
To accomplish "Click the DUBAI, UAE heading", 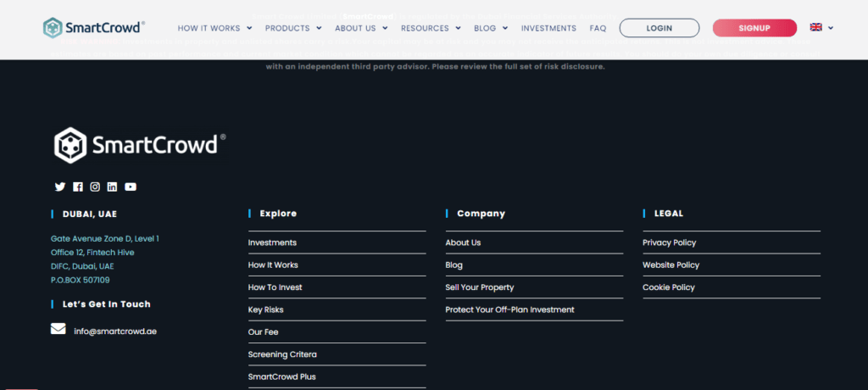I will pyautogui.click(x=90, y=214).
